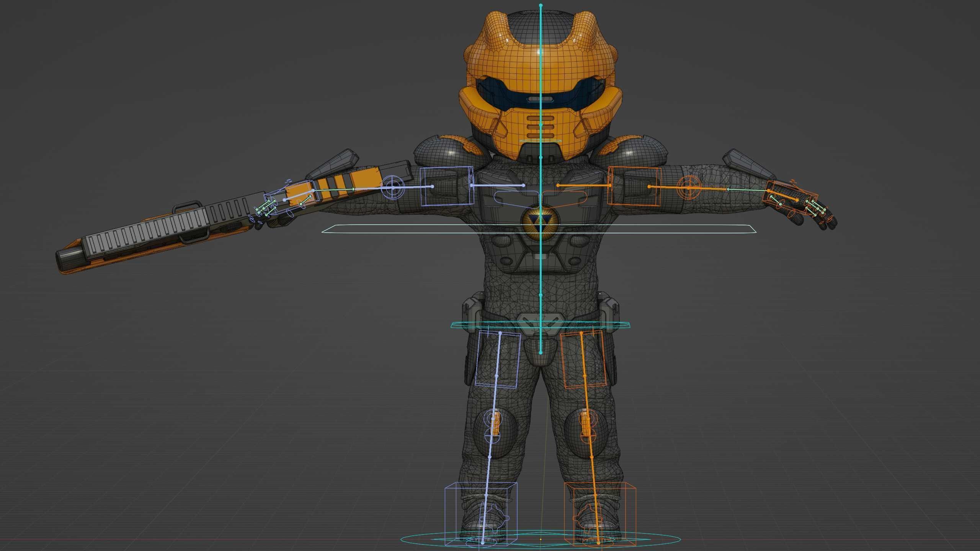Screen dimensions: 980x551
Task: Select the top tip of head bone
Action: click(x=541, y=6)
